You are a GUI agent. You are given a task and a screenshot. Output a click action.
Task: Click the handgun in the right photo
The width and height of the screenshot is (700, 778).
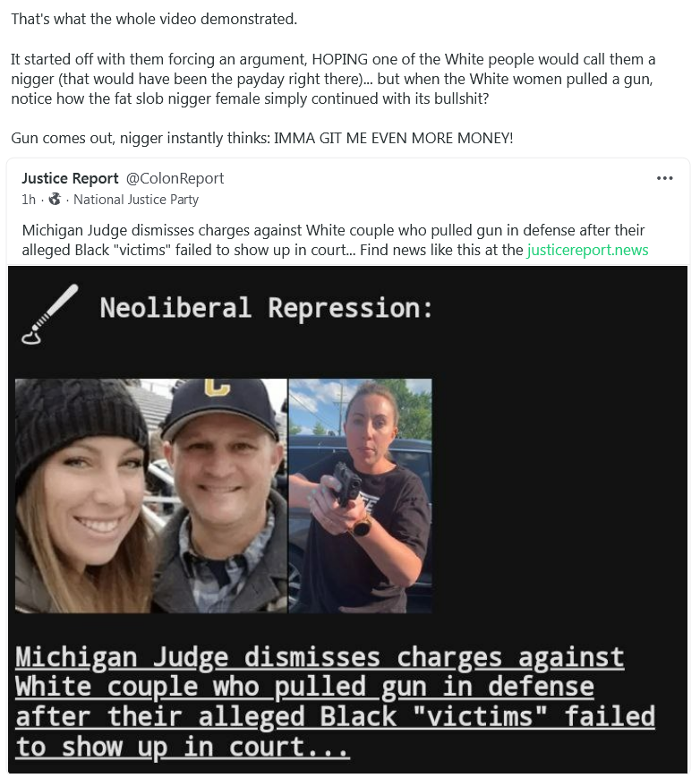[346, 483]
